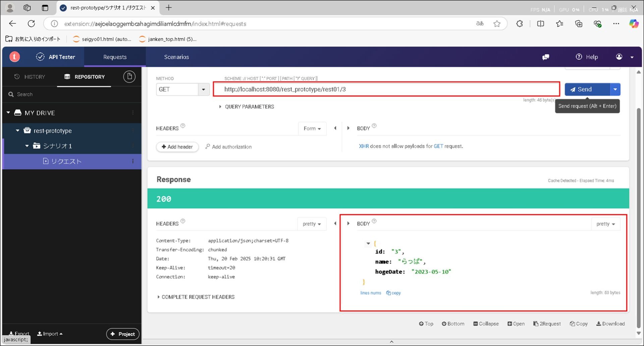The height and width of the screenshot is (346, 644).
Task: Copy the response body via copy link
Action: pos(393,293)
